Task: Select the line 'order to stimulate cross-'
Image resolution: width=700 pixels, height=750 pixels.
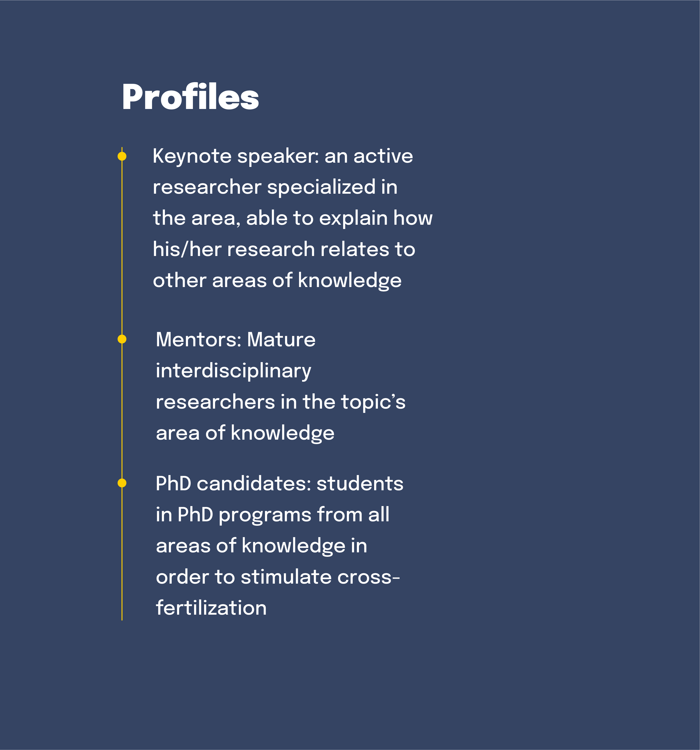Action: point(278,577)
